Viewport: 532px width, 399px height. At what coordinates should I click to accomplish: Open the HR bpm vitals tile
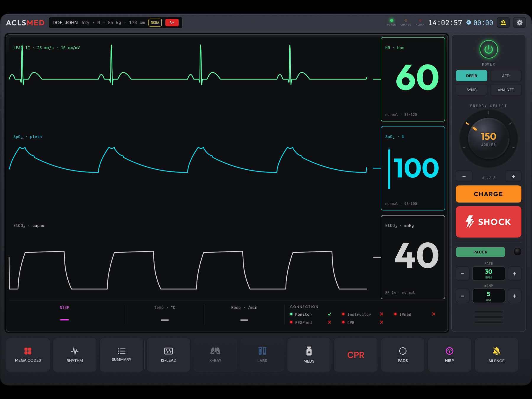tap(413, 79)
